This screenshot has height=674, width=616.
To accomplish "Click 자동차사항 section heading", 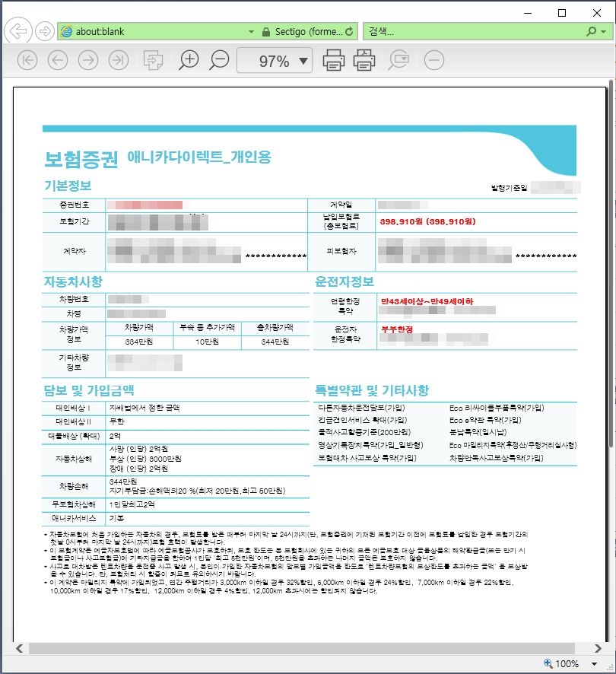I will pos(73,281).
